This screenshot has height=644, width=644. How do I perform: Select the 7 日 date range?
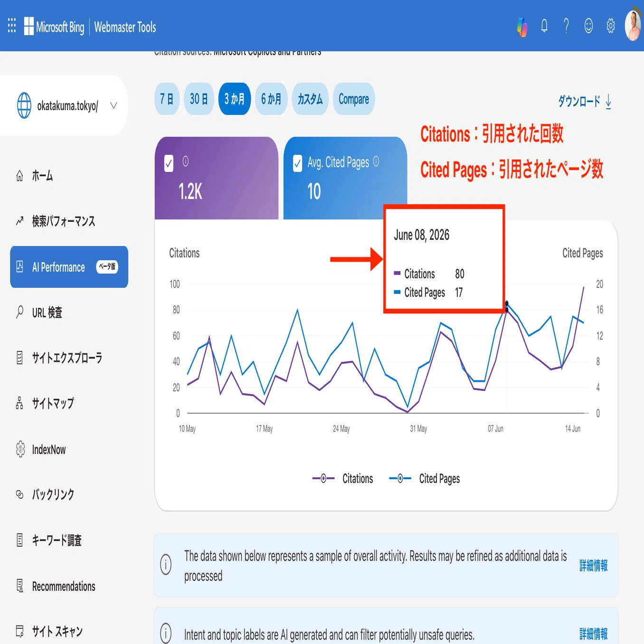167,99
